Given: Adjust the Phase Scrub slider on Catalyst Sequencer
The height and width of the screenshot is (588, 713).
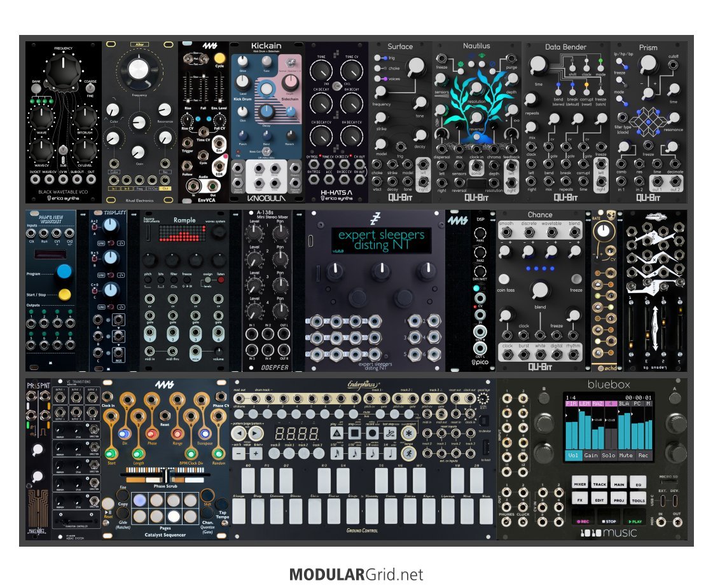Looking at the screenshot, I should 165,477.
